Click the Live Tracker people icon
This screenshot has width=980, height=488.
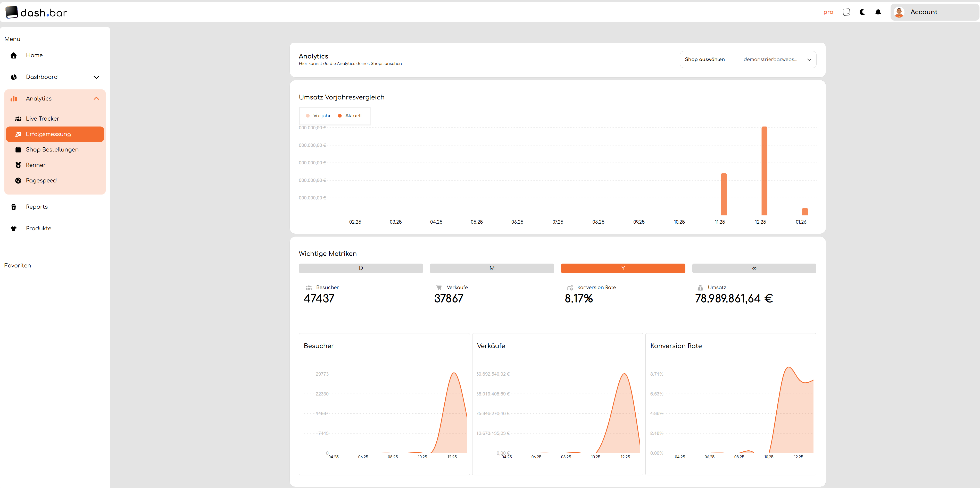coord(18,119)
